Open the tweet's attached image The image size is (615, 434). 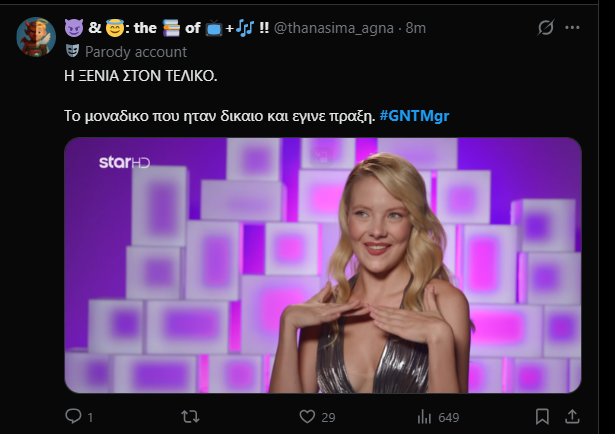click(x=323, y=264)
